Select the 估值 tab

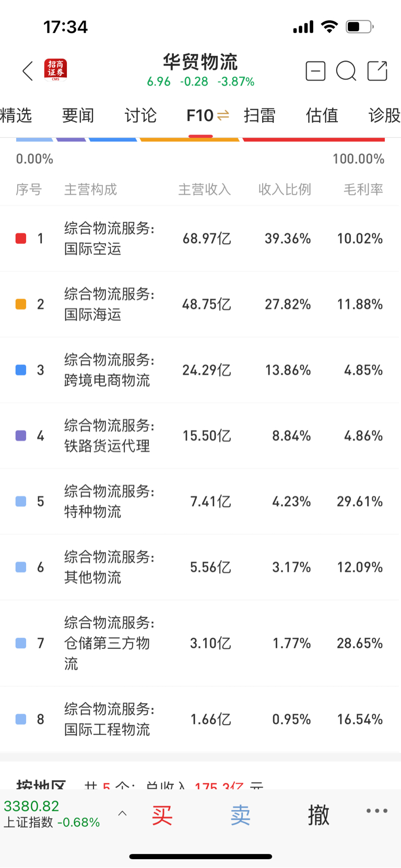pos(322,115)
